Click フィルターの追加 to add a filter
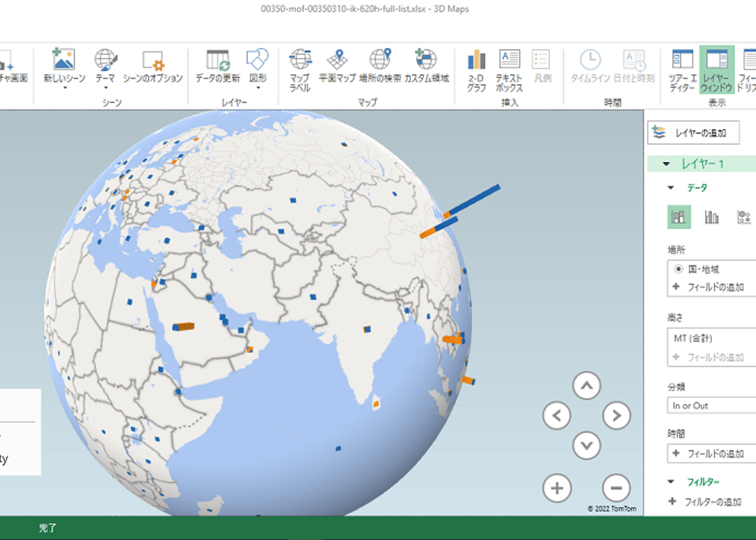The image size is (756, 540). click(x=706, y=502)
